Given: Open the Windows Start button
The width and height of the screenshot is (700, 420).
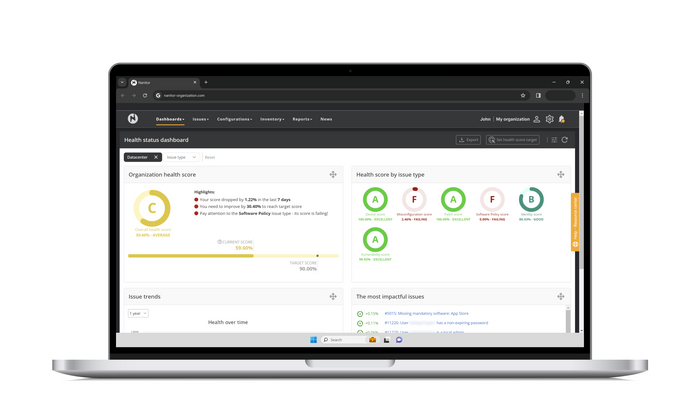Looking at the screenshot, I should click(313, 340).
